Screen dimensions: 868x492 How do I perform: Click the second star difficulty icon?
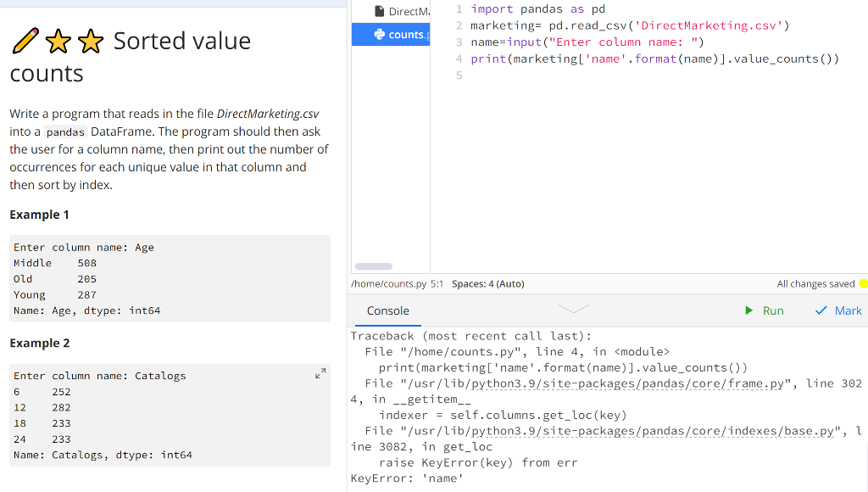pyautogui.click(x=90, y=41)
